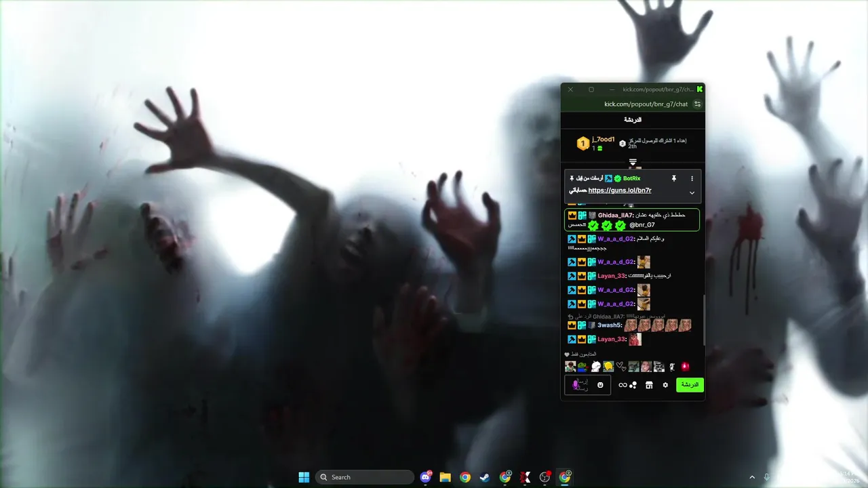Open the three-bubbles rewards icon

tap(633, 385)
